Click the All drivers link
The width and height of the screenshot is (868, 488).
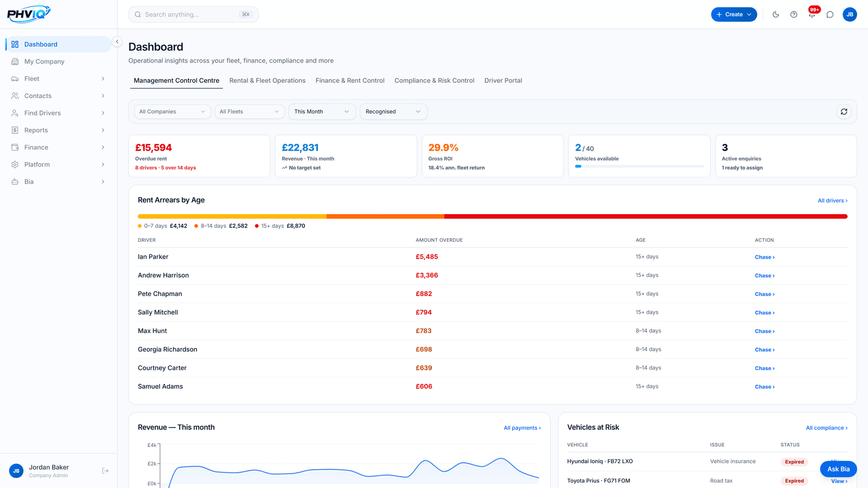tap(833, 201)
